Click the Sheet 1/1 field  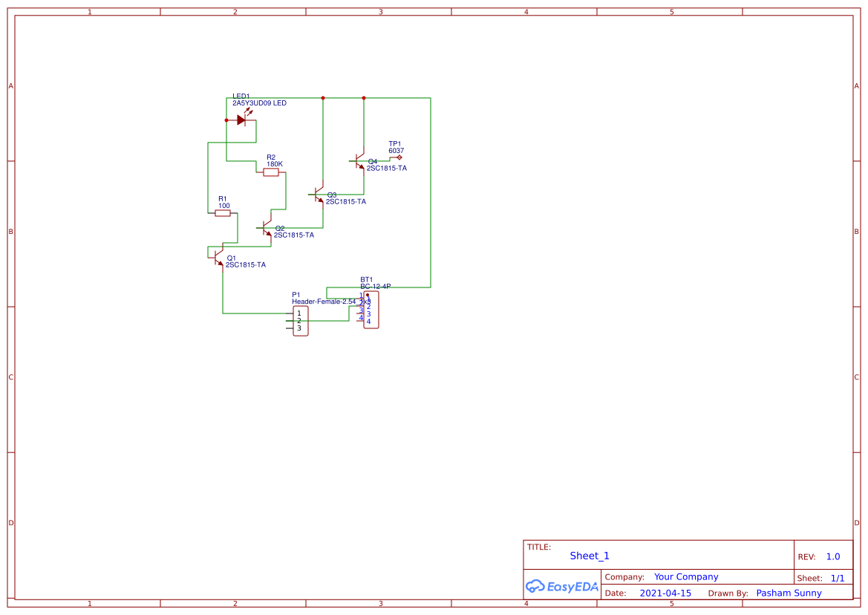point(838,578)
